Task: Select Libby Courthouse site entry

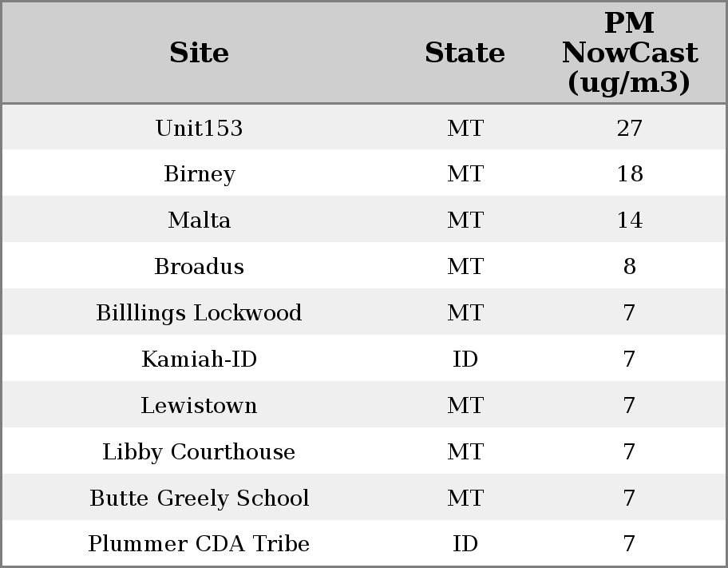Action: (199, 452)
